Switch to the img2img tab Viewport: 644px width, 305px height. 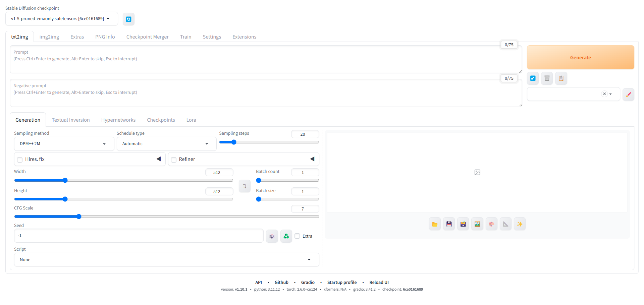[x=49, y=37]
